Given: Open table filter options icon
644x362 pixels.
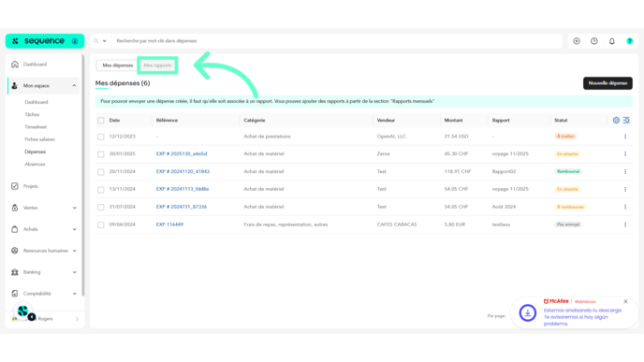Looking at the screenshot, I should pos(626,121).
